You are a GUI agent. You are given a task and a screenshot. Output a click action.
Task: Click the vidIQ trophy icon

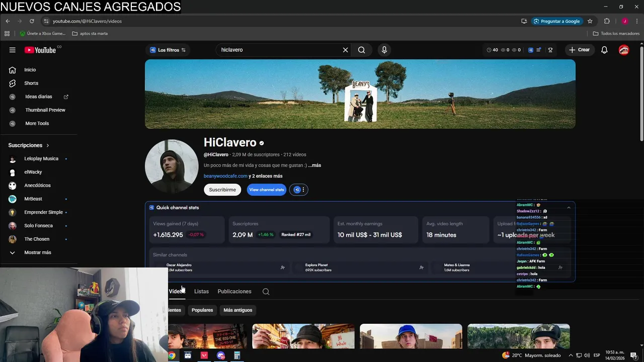click(x=550, y=50)
